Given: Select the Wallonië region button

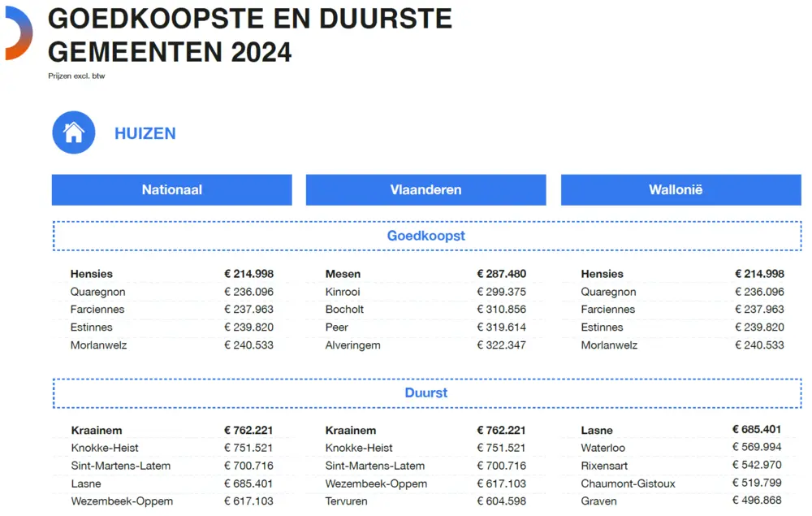Looking at the screenshot, I should coord(680,189).
